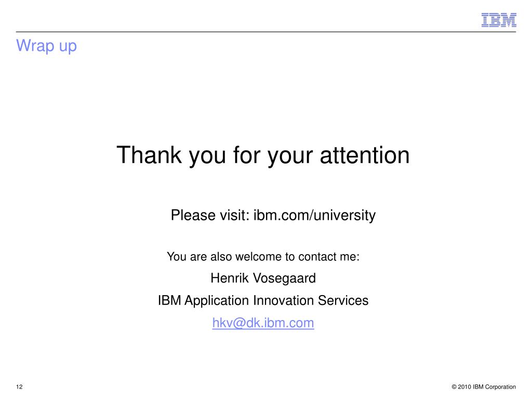Click the slide number 12
The image size is (532, 399).
pos(19,387)
